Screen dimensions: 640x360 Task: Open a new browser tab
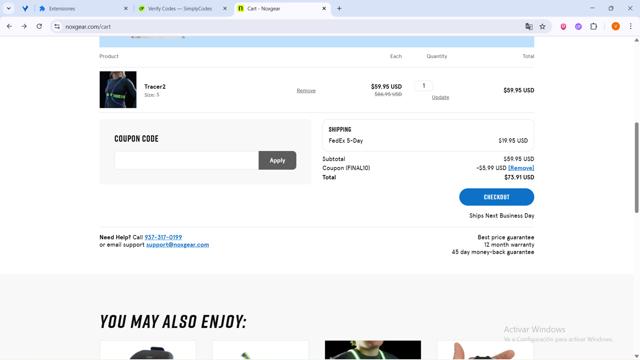[339, 9]
